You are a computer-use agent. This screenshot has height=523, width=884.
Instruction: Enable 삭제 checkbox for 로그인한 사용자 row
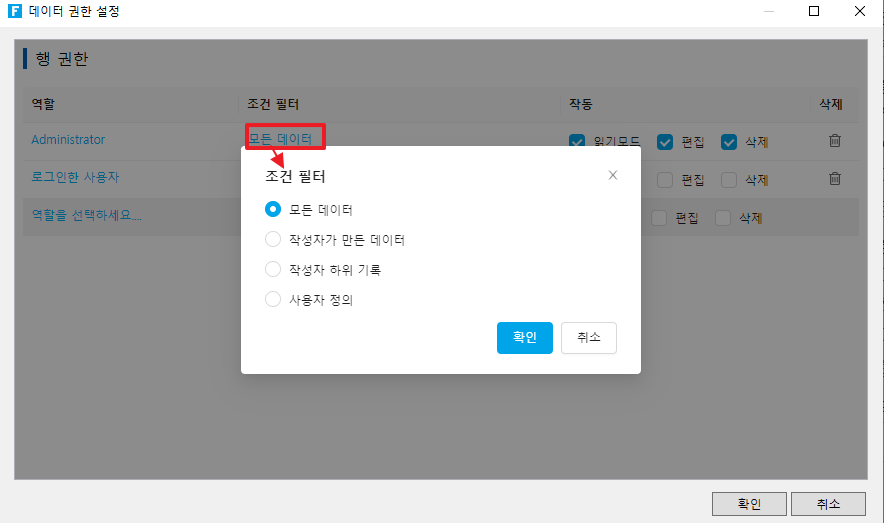tap(729, 180)
